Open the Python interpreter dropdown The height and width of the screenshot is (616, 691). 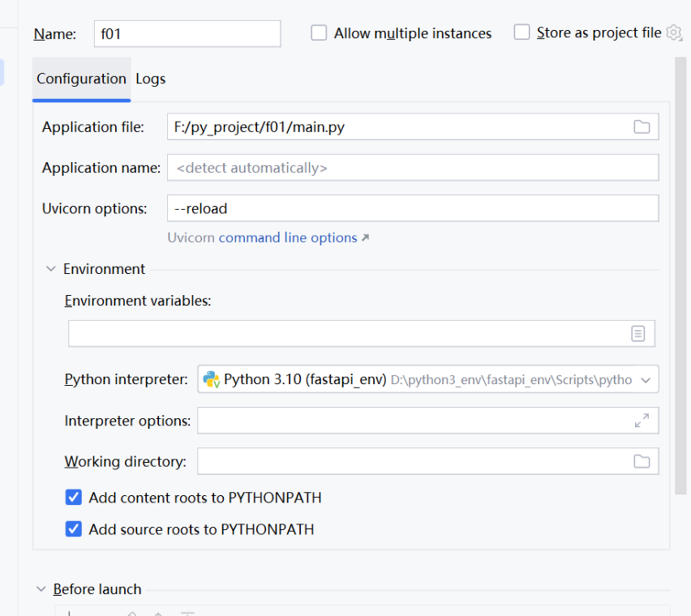pyautogui.click(x=646, y=379)
